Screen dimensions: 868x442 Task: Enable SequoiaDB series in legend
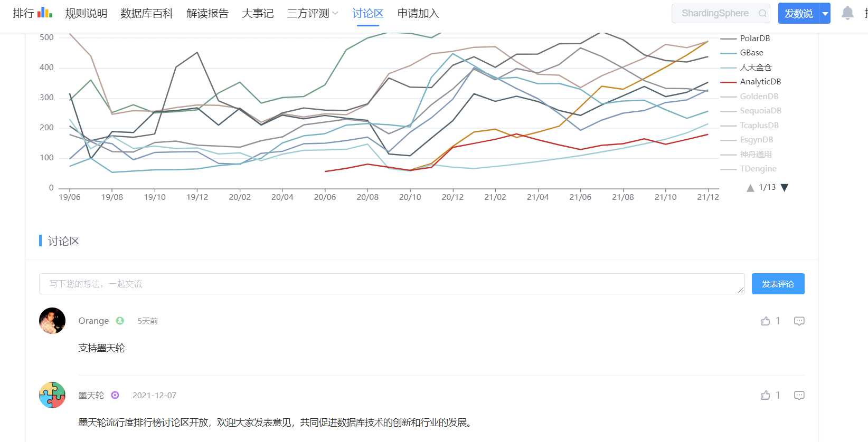pyautogui.click(x=751, y=111)
